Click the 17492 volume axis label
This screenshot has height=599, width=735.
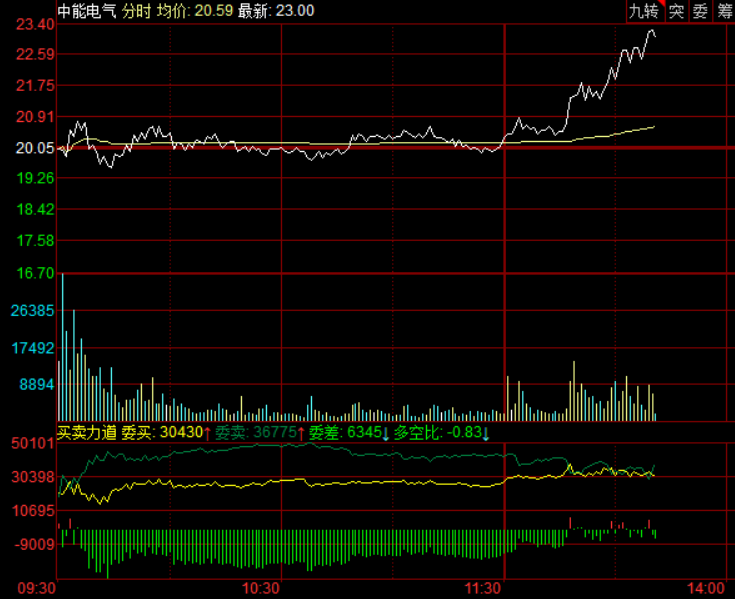[32, 348]
